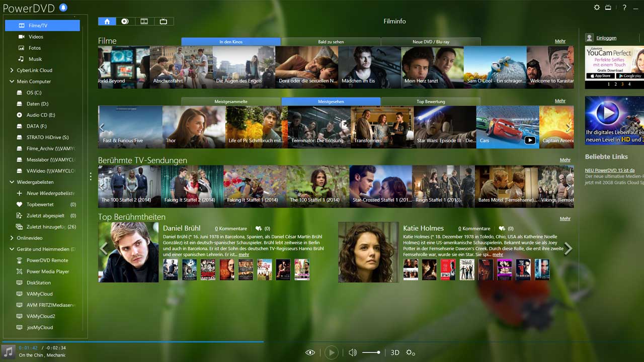Switch to the "Top Bewertung" tab
Screen dimensions: 644x362
click(431, 102)
